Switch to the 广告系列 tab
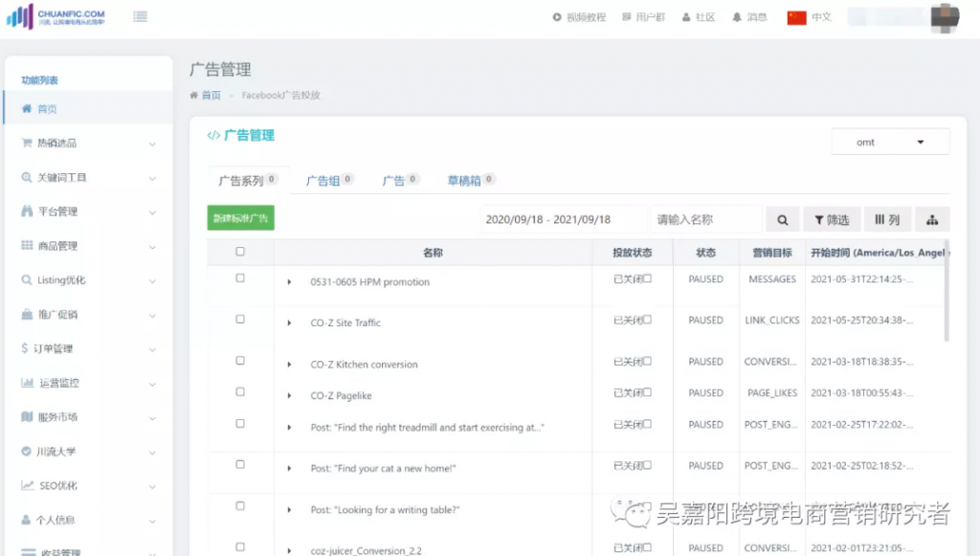980x556 pixels. pos(248,181)
